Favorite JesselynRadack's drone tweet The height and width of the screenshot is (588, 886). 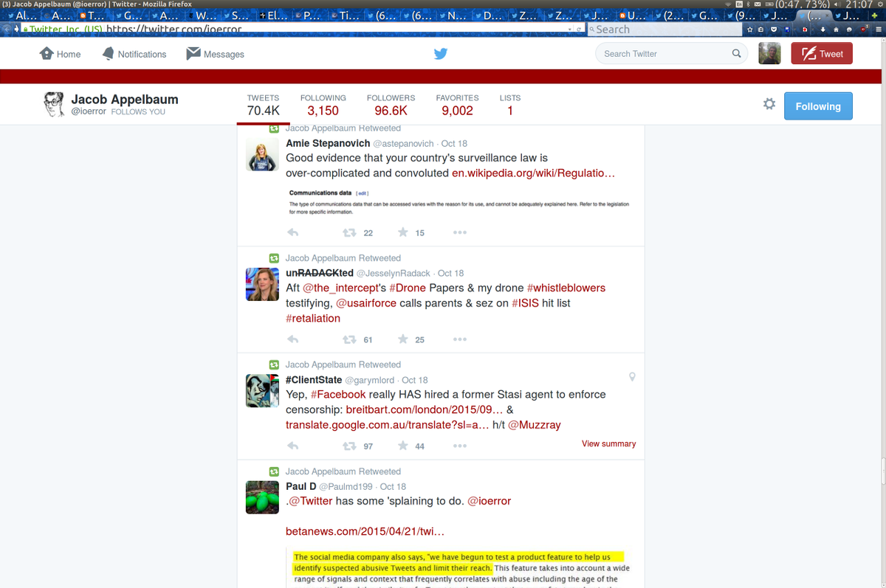pyautogui.click(x=403, y=339)
